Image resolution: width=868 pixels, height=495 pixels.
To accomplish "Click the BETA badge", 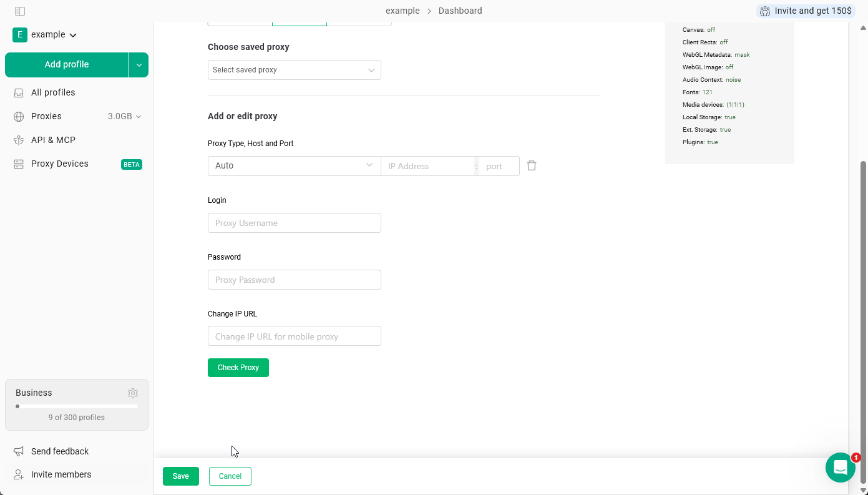I will click(132, 164).
